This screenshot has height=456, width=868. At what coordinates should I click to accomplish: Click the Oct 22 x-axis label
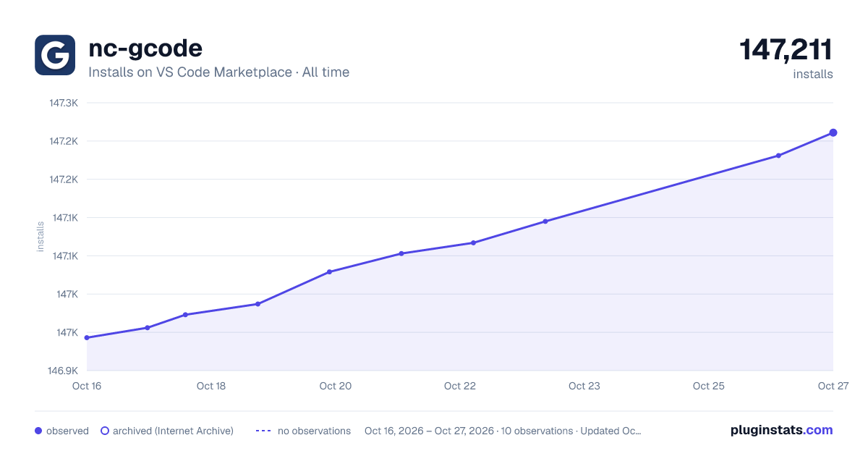(x=460, y=386)
